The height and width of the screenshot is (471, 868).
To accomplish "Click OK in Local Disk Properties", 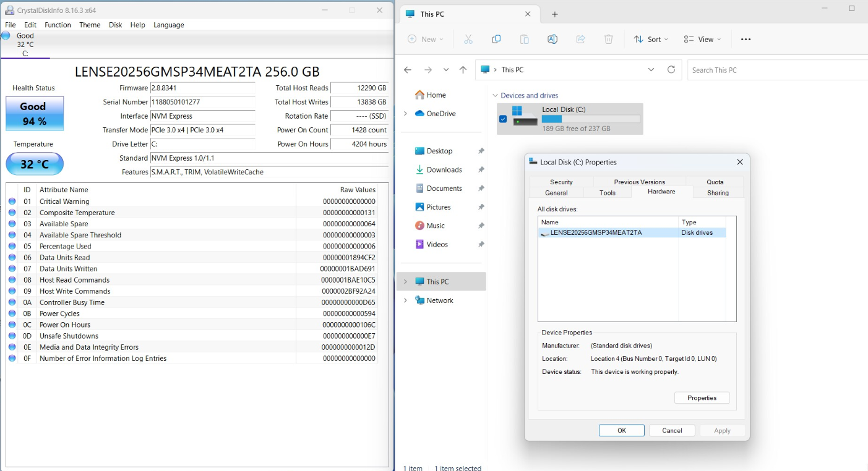I will point(622,430).
